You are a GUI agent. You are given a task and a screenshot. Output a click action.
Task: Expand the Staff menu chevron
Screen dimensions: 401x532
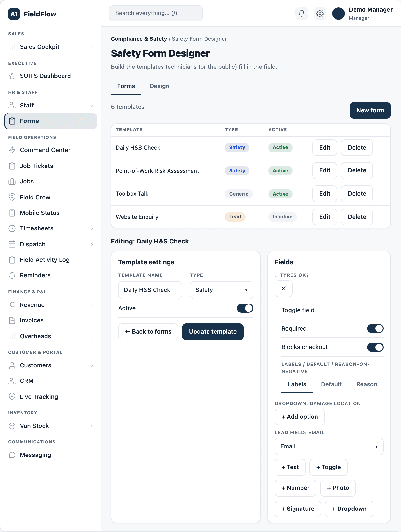(x=92, y=106)
